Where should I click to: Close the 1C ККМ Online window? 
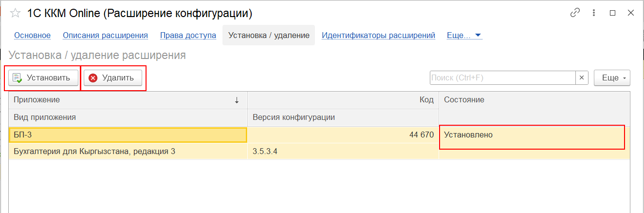[x=631, y=13]
